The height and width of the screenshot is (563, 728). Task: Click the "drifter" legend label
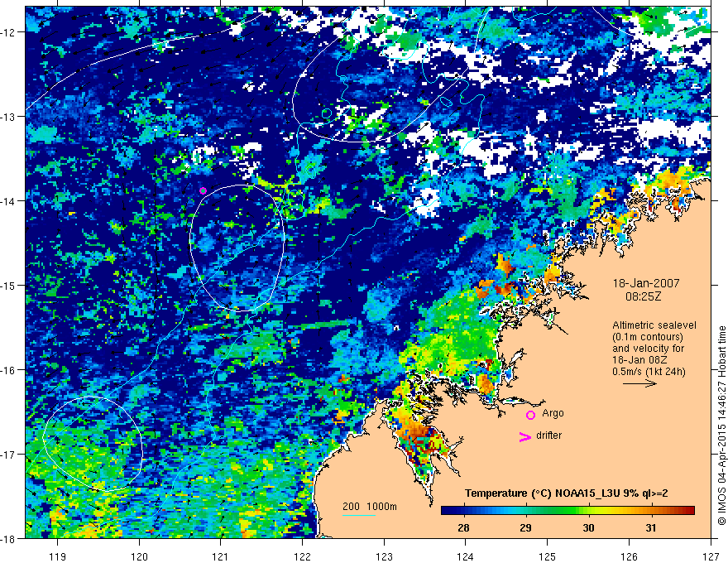(548, 435)
